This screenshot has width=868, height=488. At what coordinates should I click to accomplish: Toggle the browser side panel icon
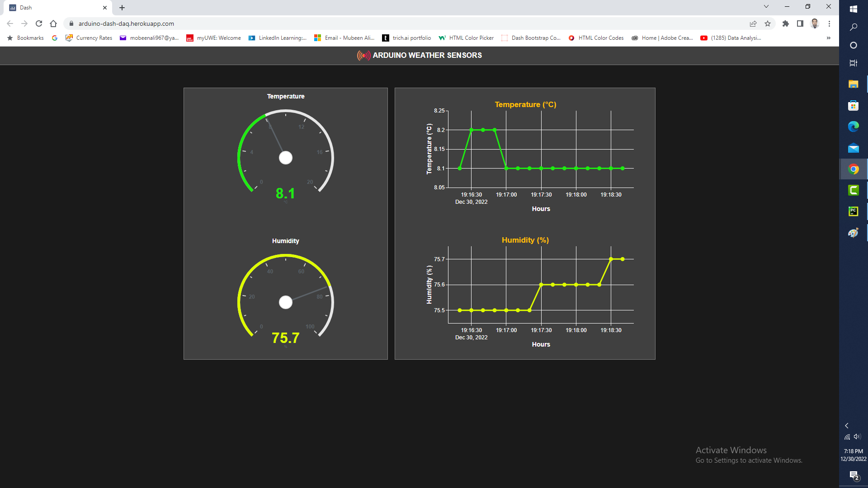coord(800,23)
